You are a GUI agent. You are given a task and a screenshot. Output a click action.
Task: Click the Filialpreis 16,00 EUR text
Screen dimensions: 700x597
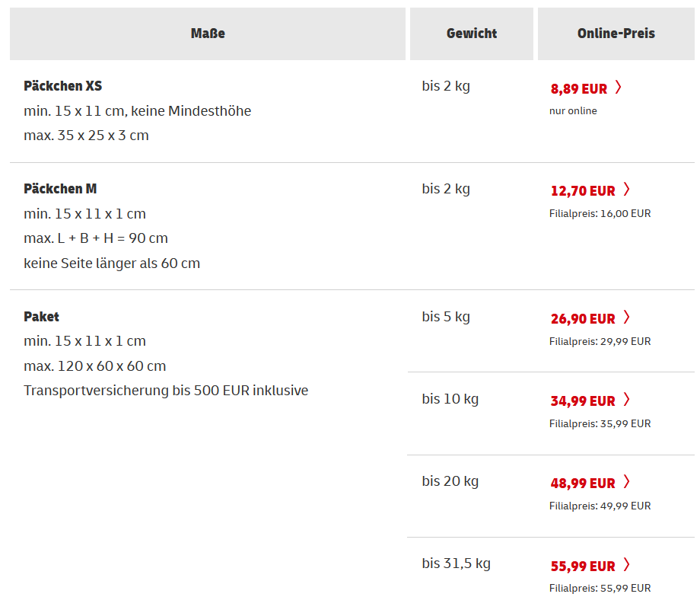tap(600, 213)
